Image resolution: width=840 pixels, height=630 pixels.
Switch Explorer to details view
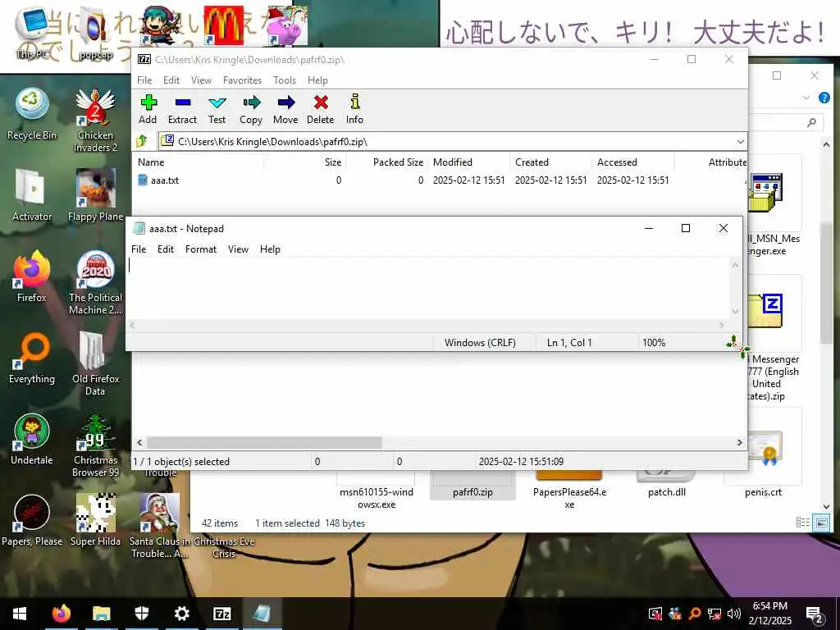(x=802, y=523)
